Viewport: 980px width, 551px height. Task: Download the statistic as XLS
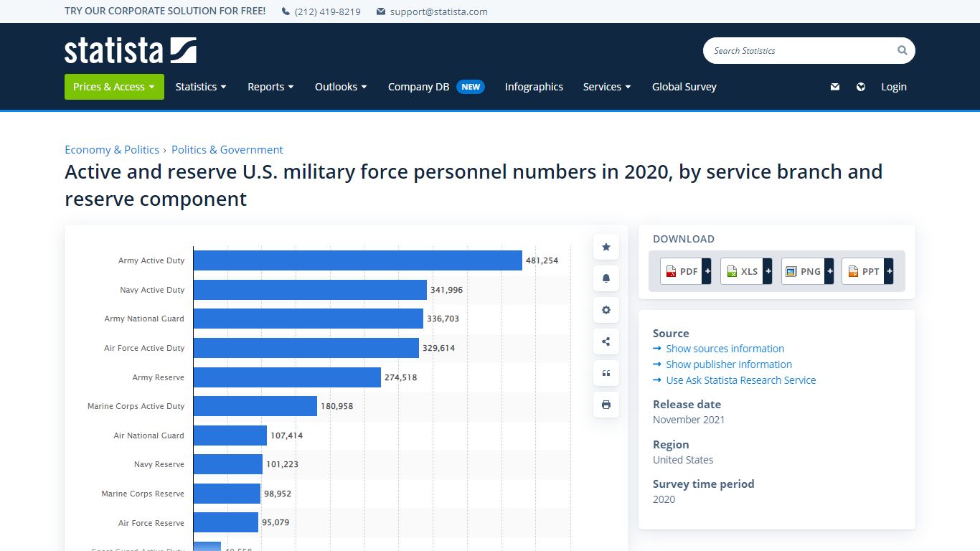point(741,271)
